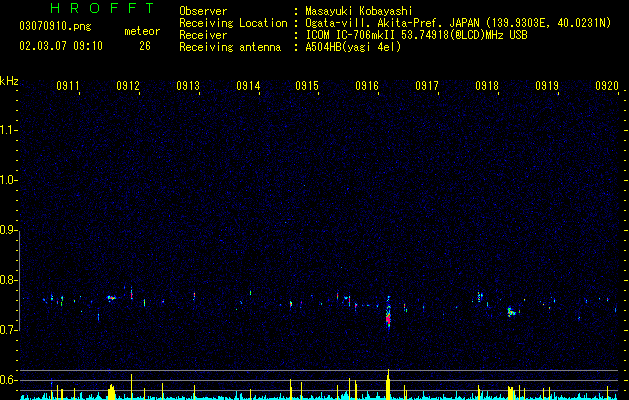Click the HROFFT title text
Image resolution: width=629 pixels, height=400 pixels.
tap(102, 8)
